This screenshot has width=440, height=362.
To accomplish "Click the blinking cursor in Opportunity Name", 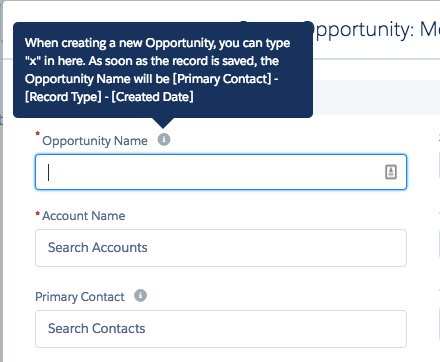I will 49,172.
